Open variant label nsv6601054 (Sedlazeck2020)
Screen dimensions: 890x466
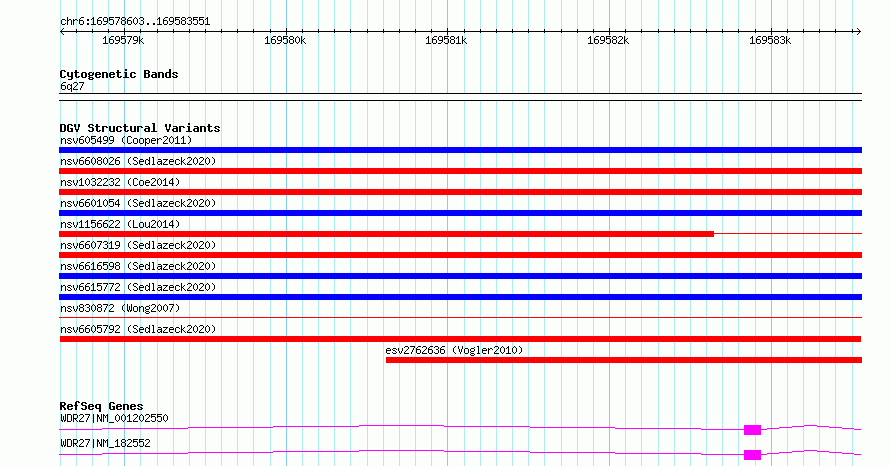point(138,203)
